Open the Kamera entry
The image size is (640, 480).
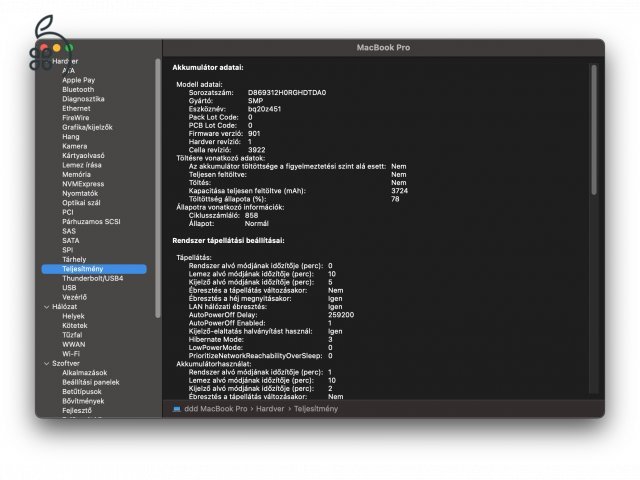click(x=75, y=146)
